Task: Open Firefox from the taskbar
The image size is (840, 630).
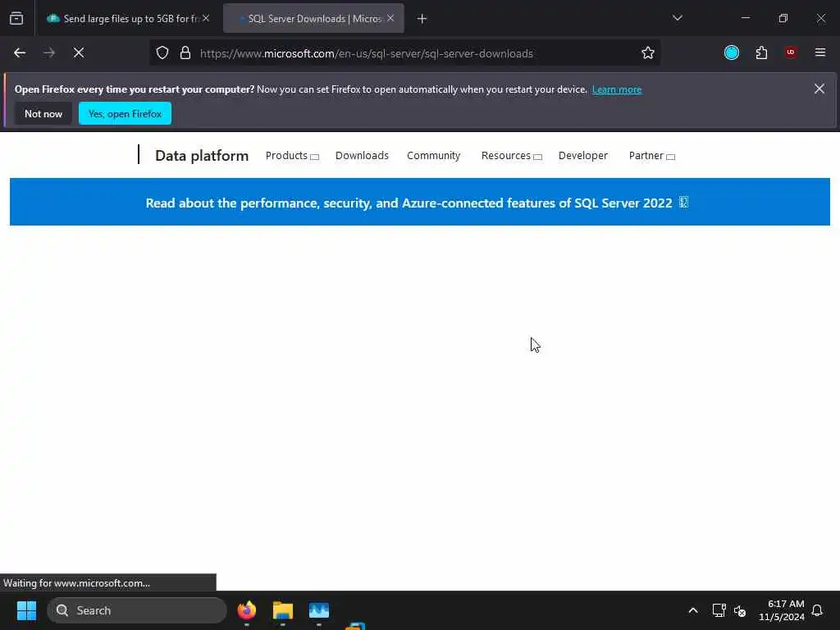Action: 247,610
